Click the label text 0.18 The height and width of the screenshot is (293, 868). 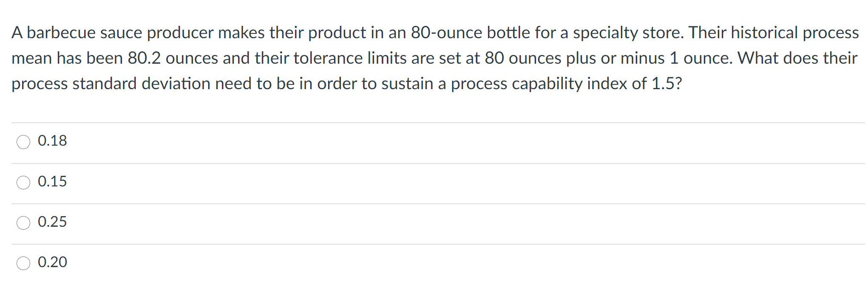(x=52, y=141)
